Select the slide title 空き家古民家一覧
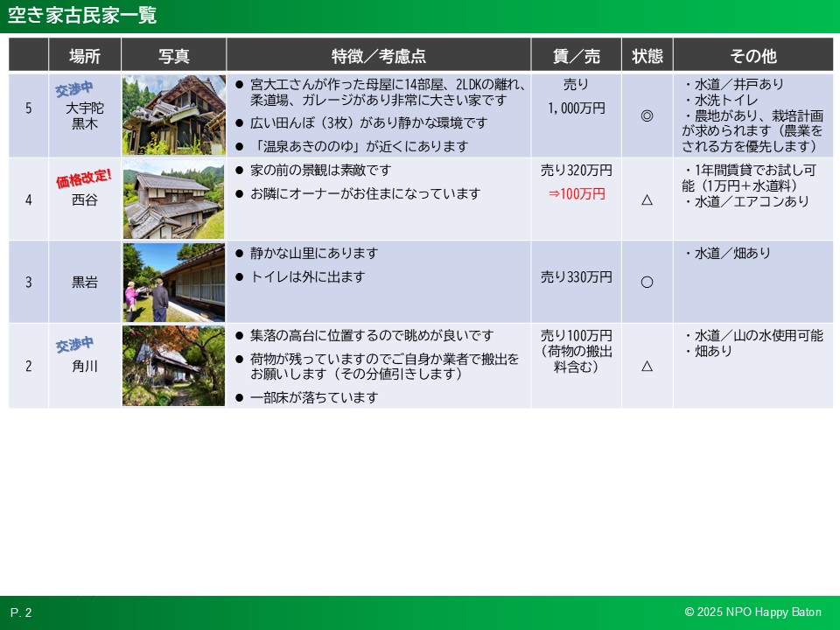This screenshot has height=630, width=840. coord(82,15)
